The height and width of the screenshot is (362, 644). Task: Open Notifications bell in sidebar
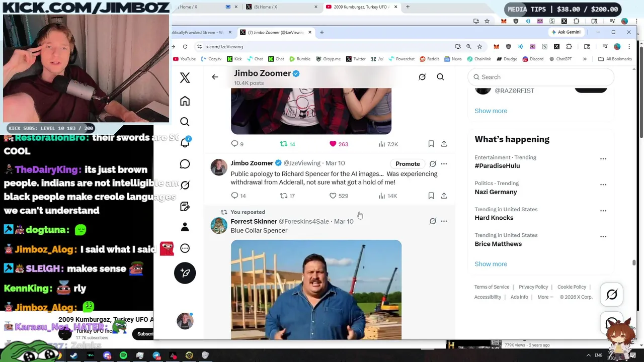[x=185, y=143]
